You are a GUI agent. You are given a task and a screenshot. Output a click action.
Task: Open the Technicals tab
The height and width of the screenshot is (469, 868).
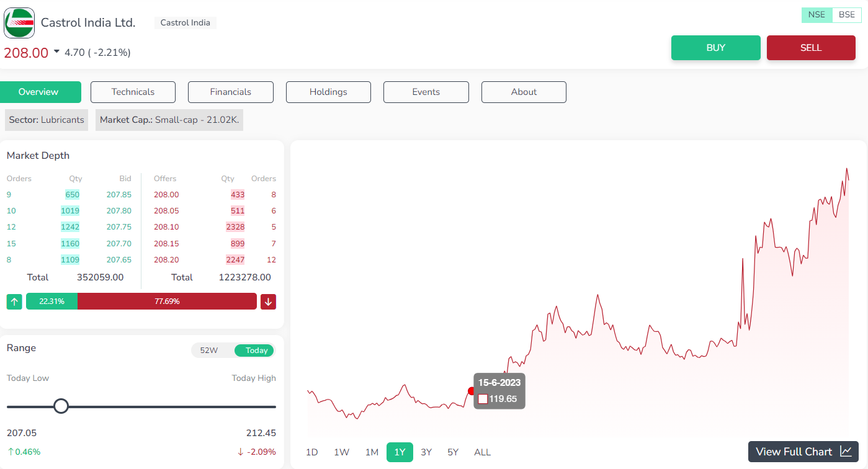pyautogui.click(x=133, y=92)
